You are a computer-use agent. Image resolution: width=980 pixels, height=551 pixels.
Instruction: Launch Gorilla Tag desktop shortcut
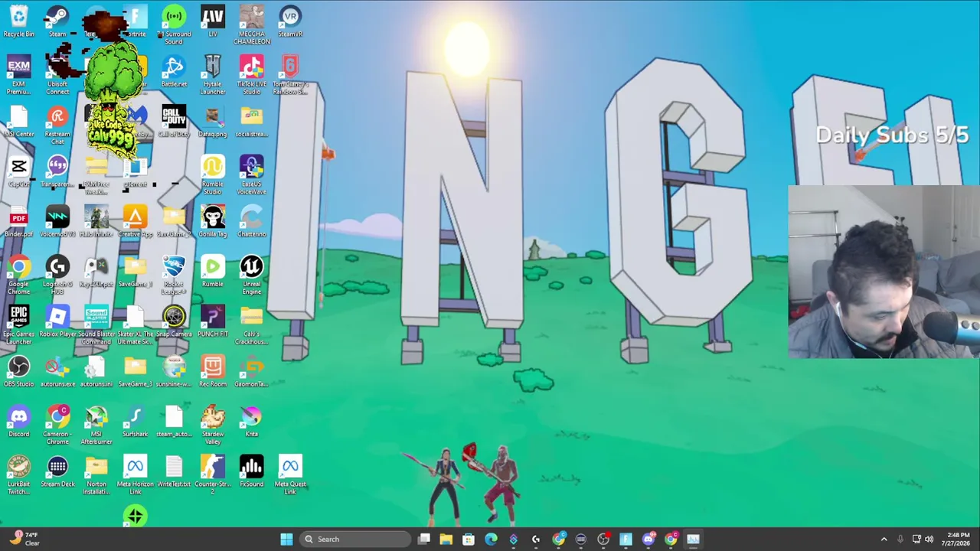tap(213, 222)
